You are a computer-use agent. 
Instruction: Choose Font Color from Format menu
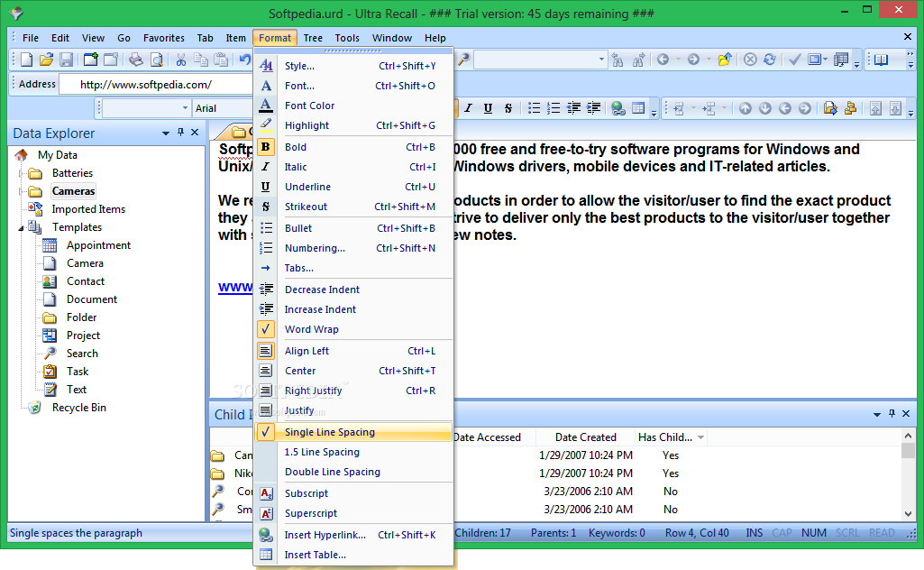tap(354, 106)
